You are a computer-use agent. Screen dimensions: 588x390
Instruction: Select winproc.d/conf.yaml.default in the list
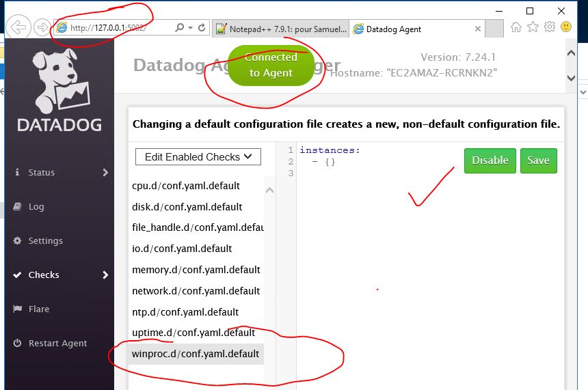pos(196,354)
